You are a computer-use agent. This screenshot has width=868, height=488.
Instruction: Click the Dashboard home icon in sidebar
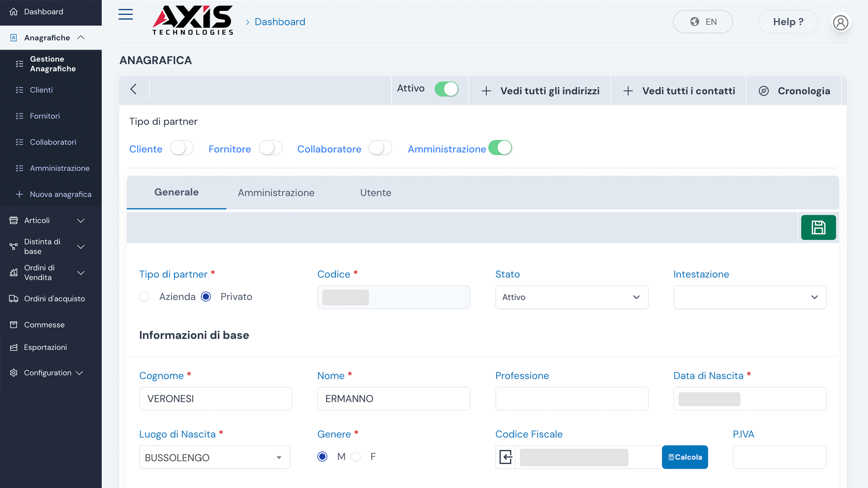coord(14,12)
